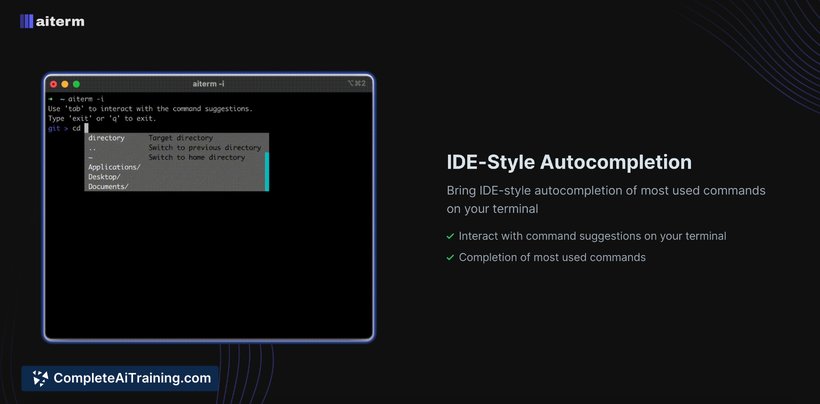Click the teal scrollbar of the suggestion list
The width and height of the screenshot is (820, 404).
pos(267,171)
